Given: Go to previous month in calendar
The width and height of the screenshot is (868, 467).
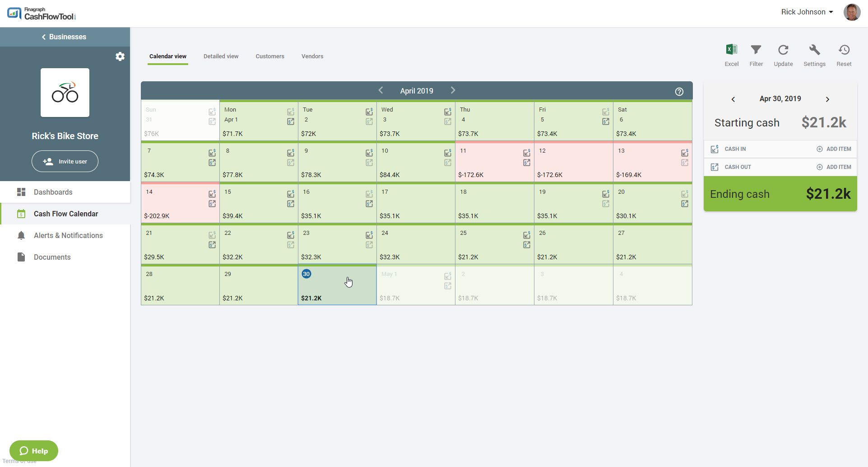Looking at the screenshot, I should (381, 90).
